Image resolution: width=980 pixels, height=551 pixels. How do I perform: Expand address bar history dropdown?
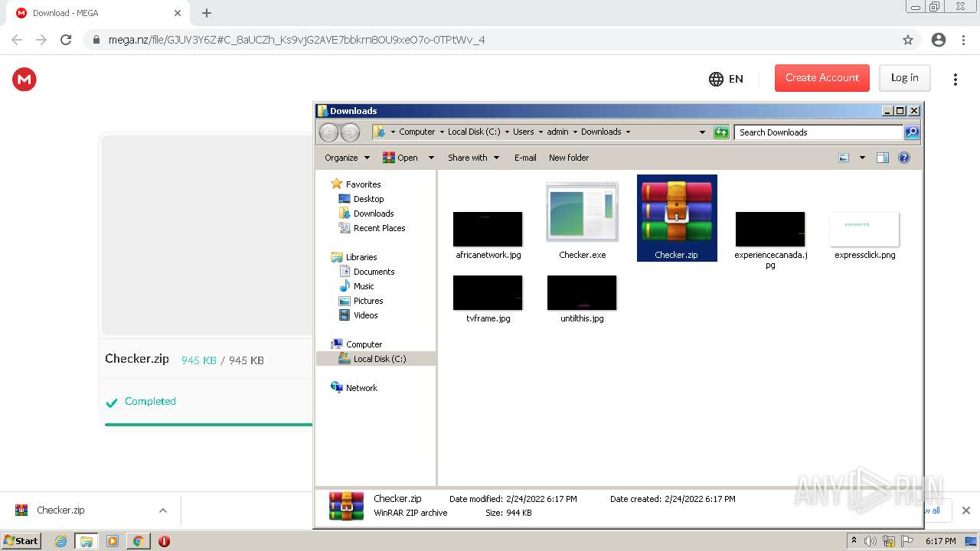702,132
